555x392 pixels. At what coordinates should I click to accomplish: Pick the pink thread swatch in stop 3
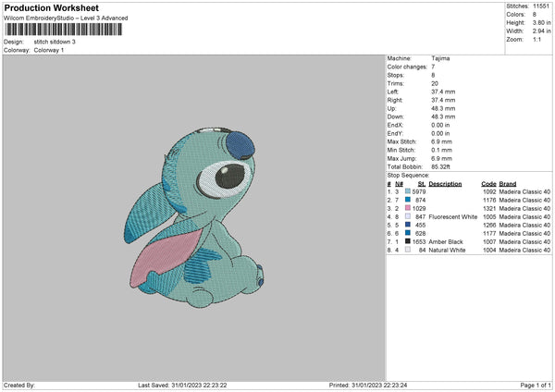(406, 208)
